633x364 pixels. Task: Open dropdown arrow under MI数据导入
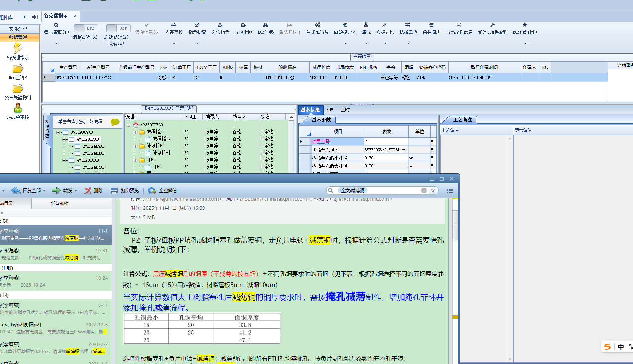click(x=345, y=44)
